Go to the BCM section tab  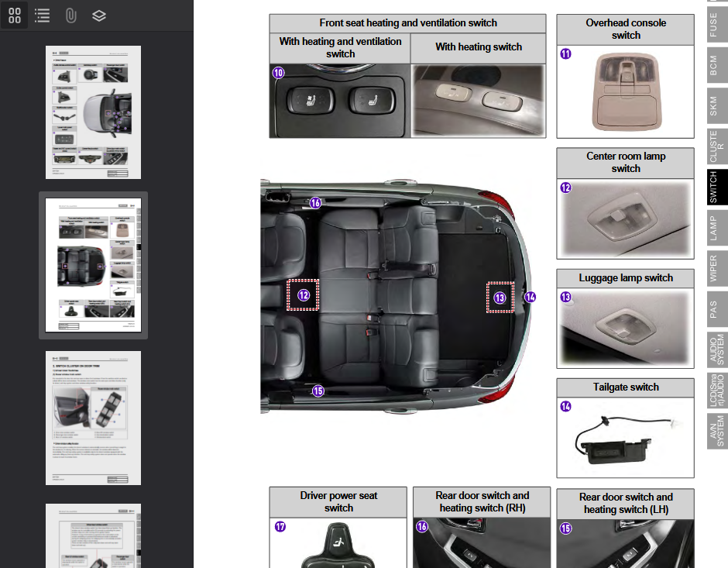tap(716, 66)
